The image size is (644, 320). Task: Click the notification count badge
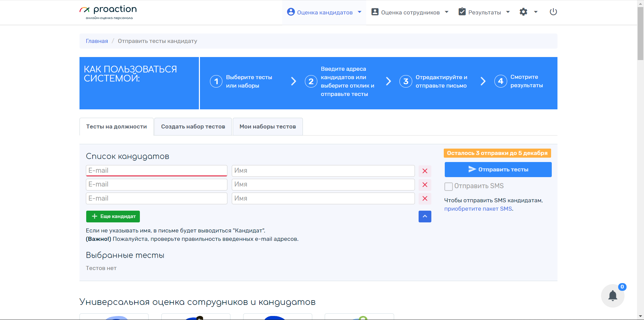(x=622, y=287)
